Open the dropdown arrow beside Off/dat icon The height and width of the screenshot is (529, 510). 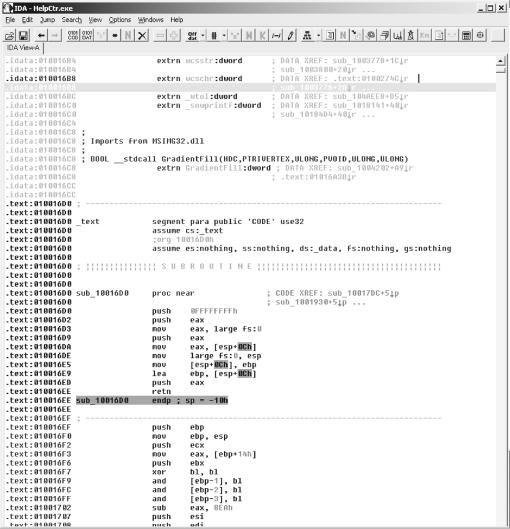[203, 35]
